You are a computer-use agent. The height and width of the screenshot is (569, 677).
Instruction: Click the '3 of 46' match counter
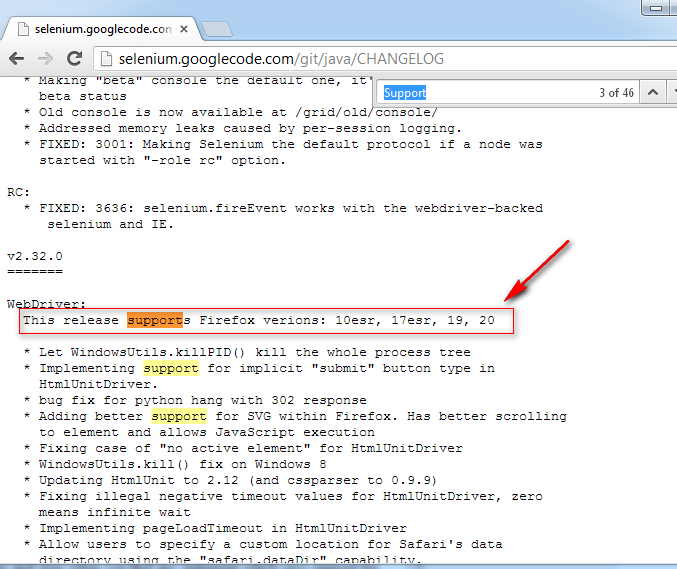pyautogui.click(x=616, y=93)
